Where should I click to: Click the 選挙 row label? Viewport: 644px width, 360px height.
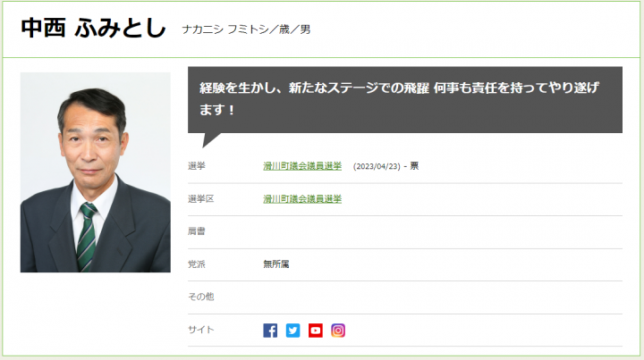[x=196, y=166]
